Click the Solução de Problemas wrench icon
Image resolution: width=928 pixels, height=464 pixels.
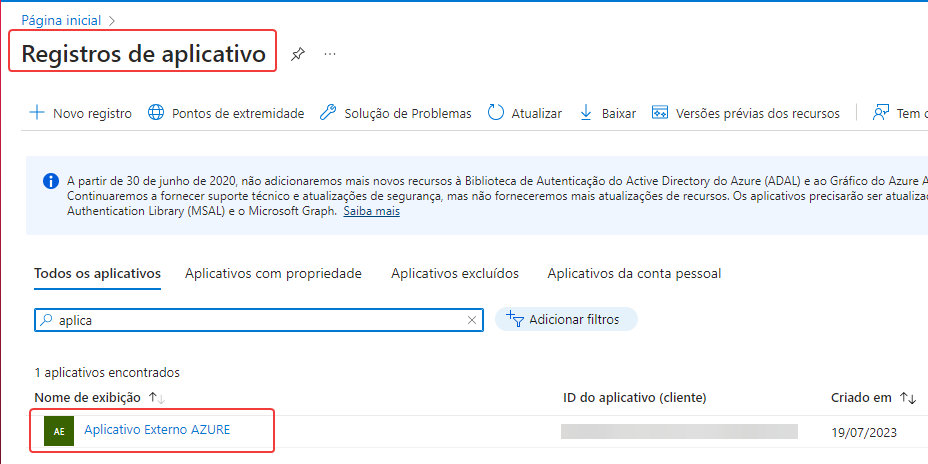(x=328, y=112)
